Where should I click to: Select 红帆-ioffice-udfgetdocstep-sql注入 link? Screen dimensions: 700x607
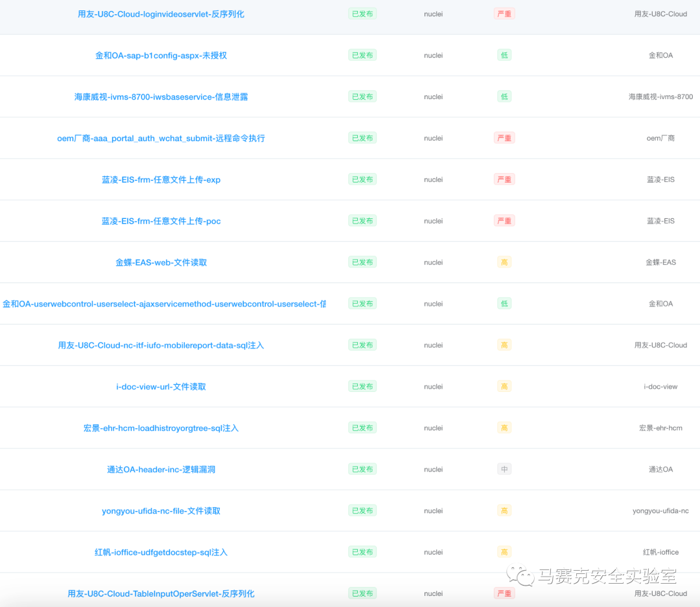(161, 553)
